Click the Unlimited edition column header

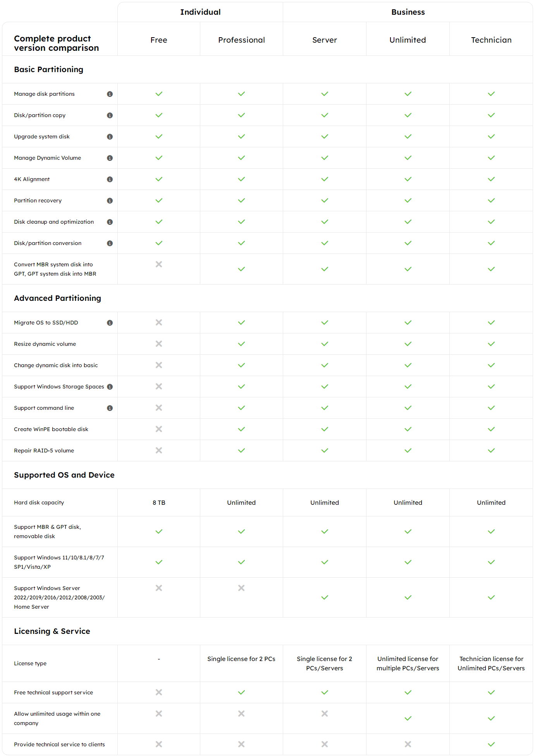pyautogui.click(x=408, y=40)
